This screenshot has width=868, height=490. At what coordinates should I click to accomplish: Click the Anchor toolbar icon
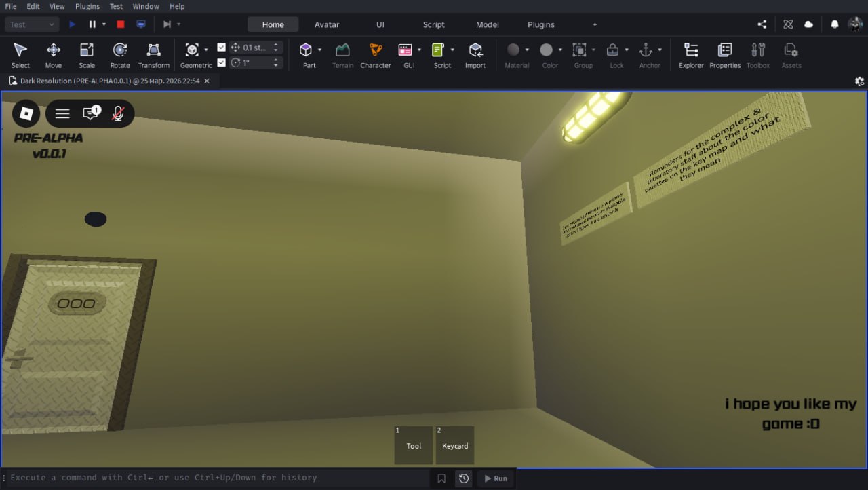pos(646,50)
